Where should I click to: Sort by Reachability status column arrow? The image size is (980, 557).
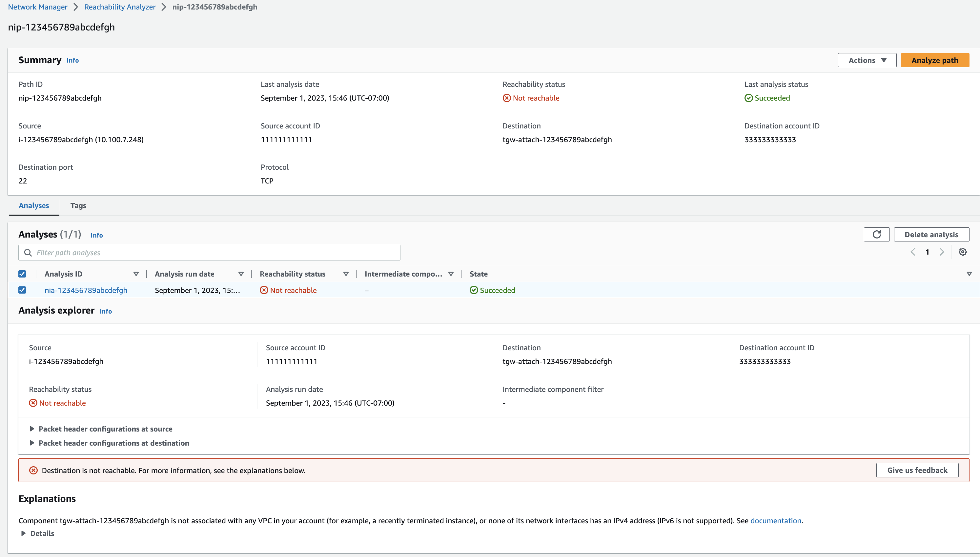(346, 274)
